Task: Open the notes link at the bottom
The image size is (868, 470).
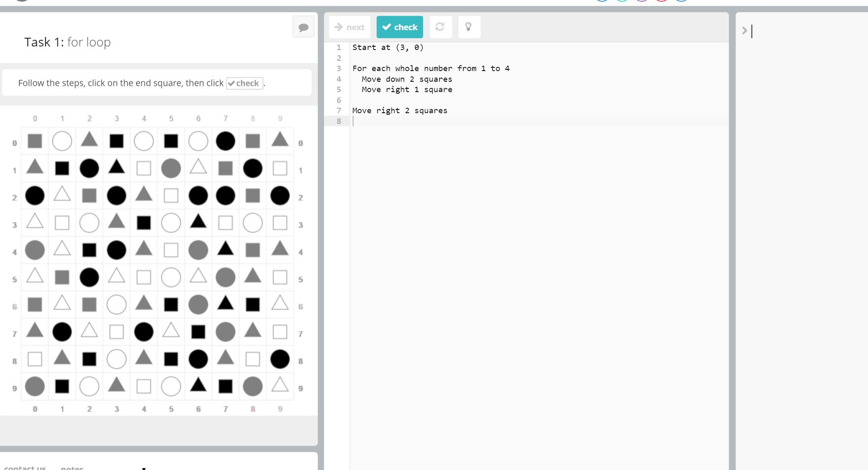Action: [x=72, y=468]
